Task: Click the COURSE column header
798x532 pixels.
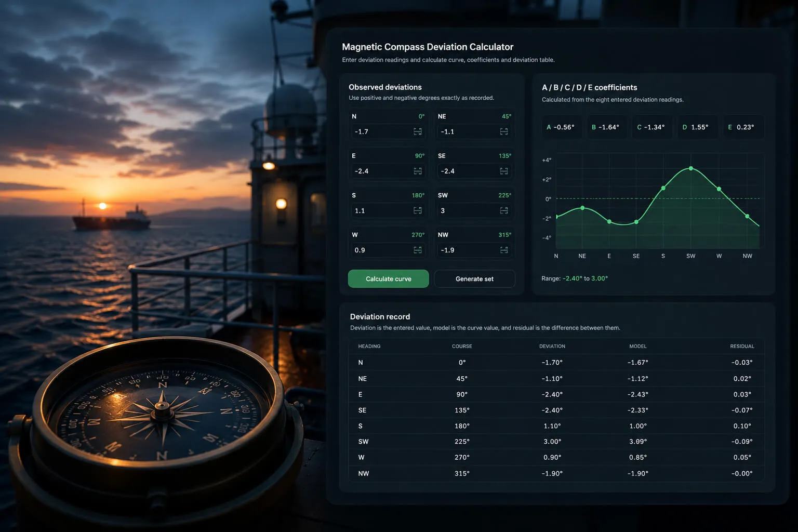Action: pyautogui.click(x=462, y=346)
